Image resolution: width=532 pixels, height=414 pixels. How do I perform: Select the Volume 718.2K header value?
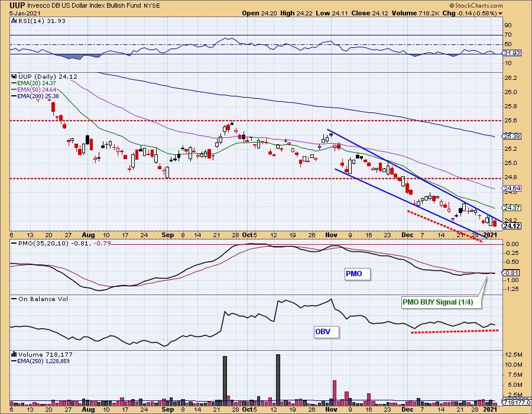coord(416,13)
